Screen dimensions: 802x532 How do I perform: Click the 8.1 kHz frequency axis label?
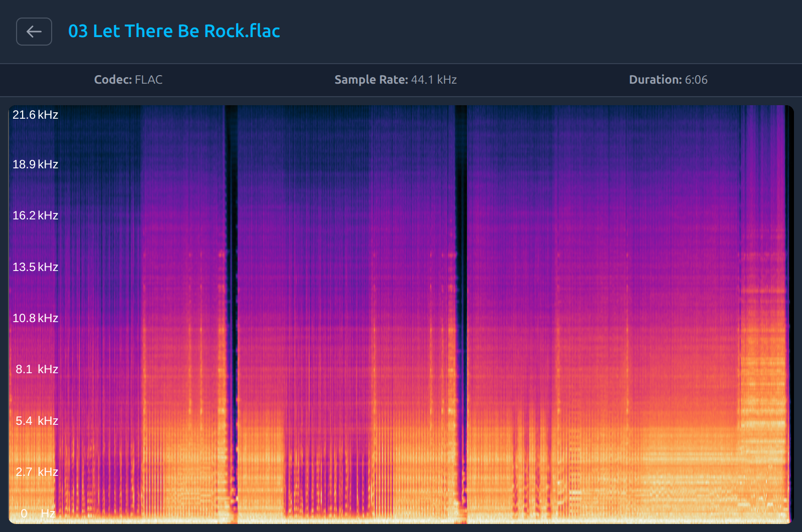click(x=37, y=369)
